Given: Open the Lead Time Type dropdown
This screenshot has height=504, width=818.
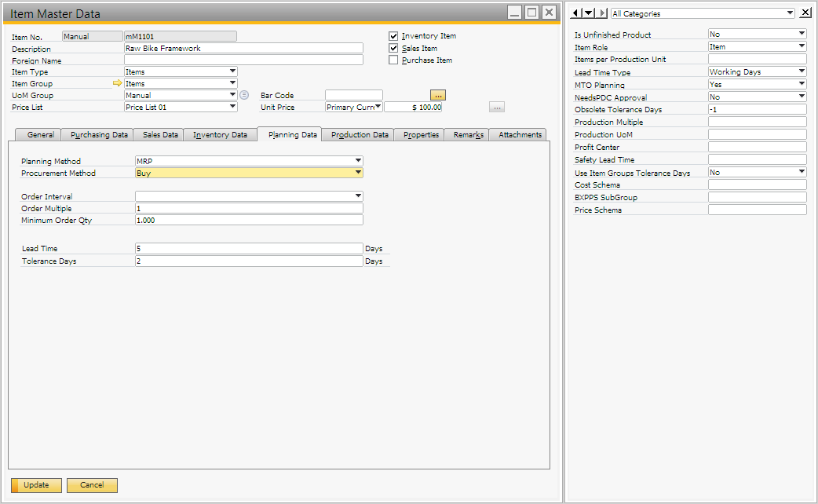Looking at the screenshot, I should coord(802,71).
